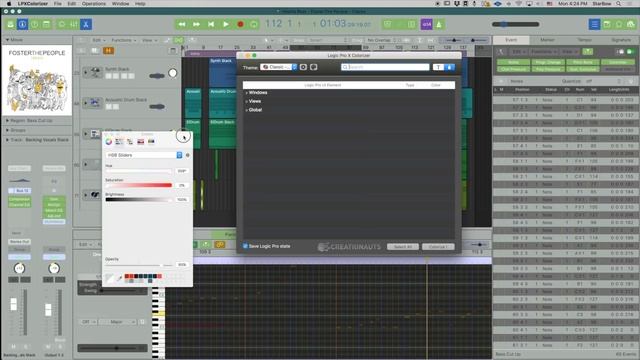The width and height of the screenshot is (640, 360).
Task: Click the album artwork thumbnail
Action: [37, 80]
